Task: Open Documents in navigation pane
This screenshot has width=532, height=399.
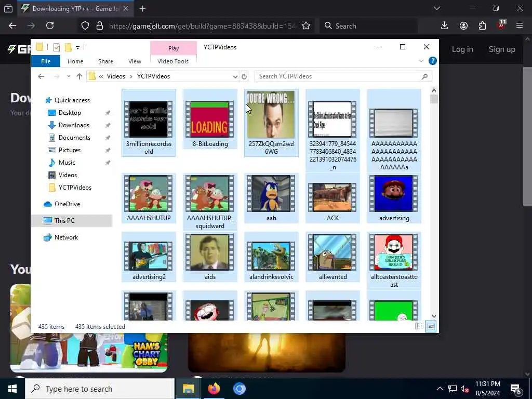Action: point(74,137)
